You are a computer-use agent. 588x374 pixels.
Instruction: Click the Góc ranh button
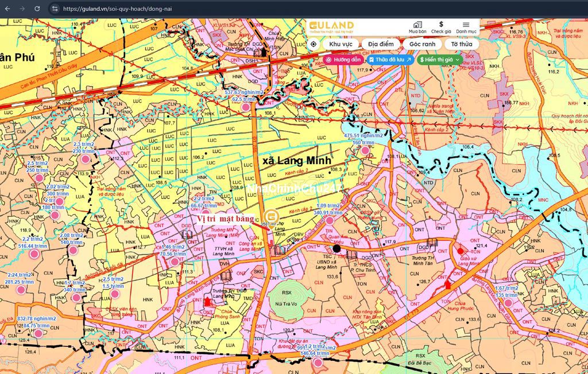point(422,44)
